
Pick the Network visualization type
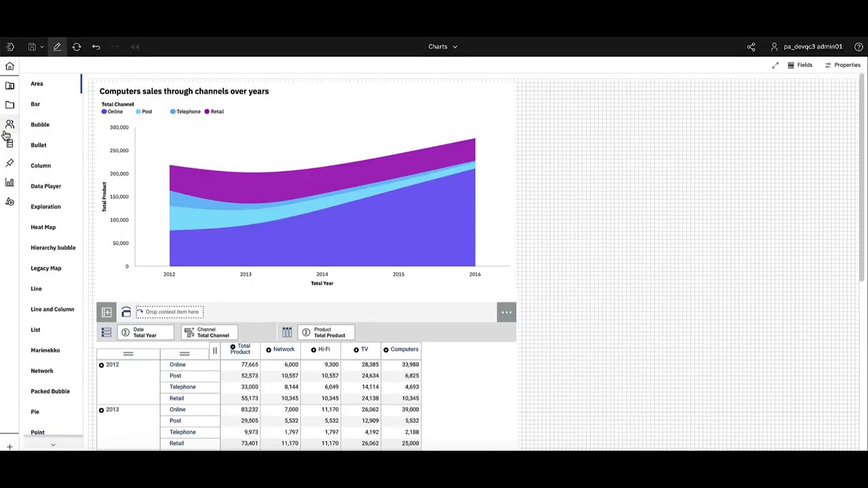pos(42,371)
